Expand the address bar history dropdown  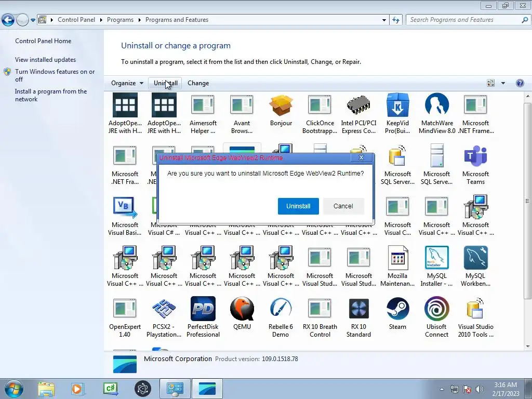(x=384, y=20)
